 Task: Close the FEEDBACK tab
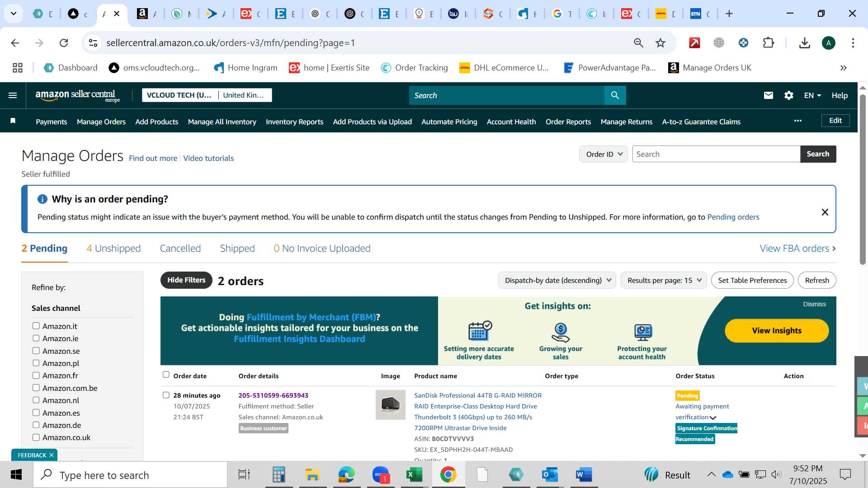[52, 455]
